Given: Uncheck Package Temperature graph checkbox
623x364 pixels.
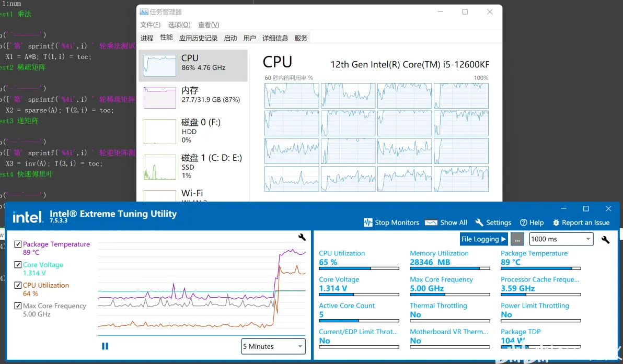Looking at the screenshot, I should click(x=18, y=244).
